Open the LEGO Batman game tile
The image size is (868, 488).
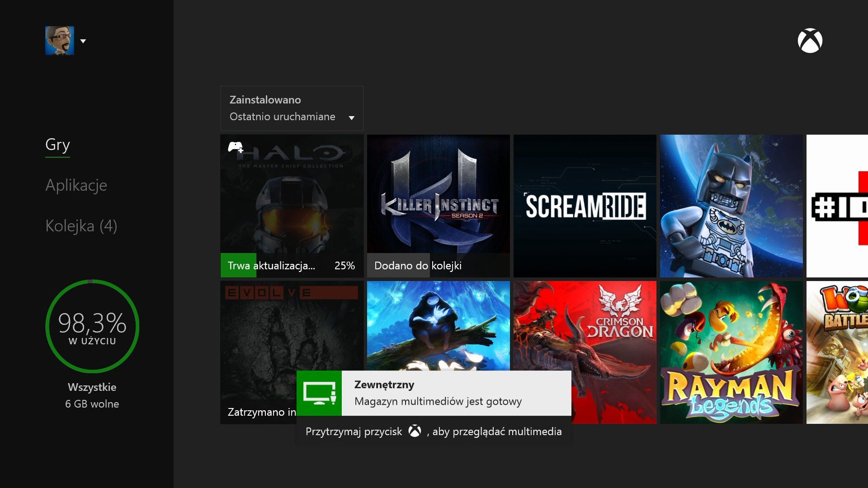pos(731,206)
